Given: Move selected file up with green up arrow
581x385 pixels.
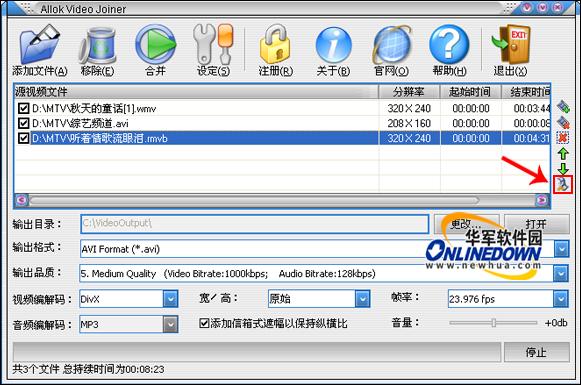Looking at the screenshot, I should point(563,153).
